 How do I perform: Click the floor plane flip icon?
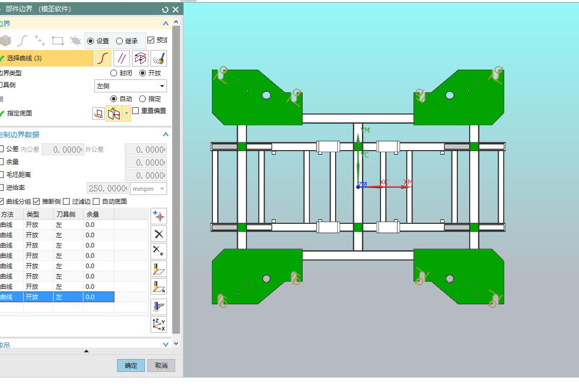pos(114,113)
